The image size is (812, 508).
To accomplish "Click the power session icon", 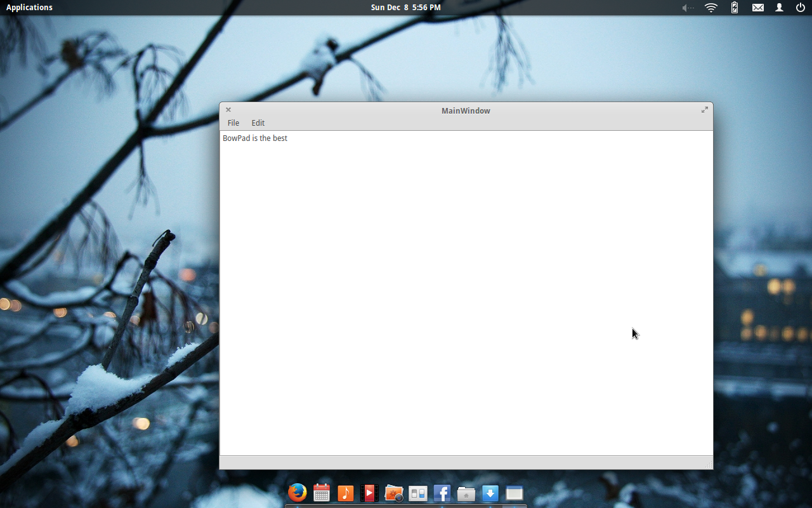I will (801, 8).
